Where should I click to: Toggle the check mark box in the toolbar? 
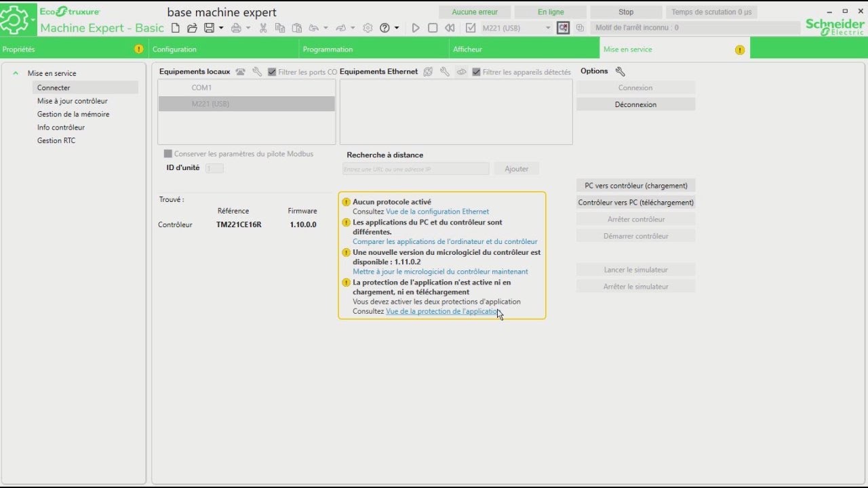[471, 28]
